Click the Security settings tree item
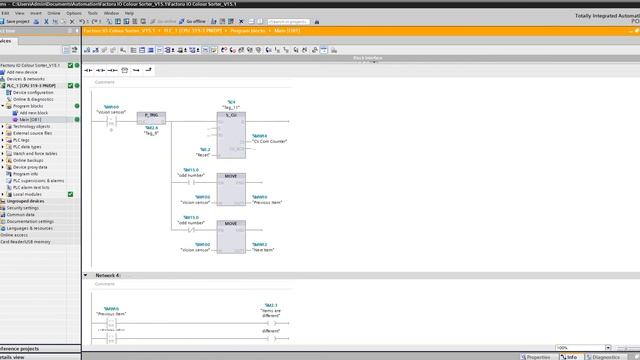 [x=22, y=208]
